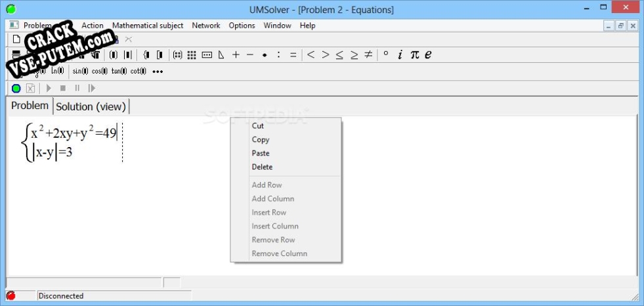Insert Euler's number e
Viewport: 644px width, 306px height.
pyautogui.click(x=428, y=55)
